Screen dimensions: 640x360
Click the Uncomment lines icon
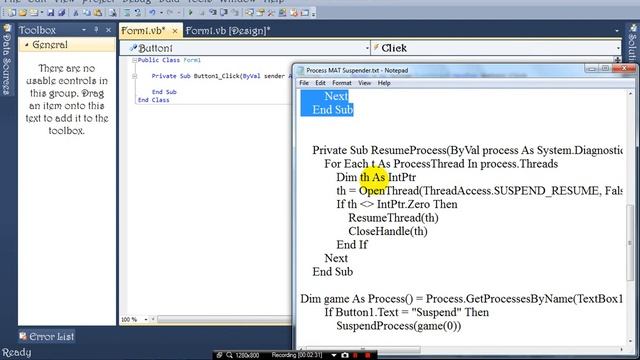click(x=138, y=13)
